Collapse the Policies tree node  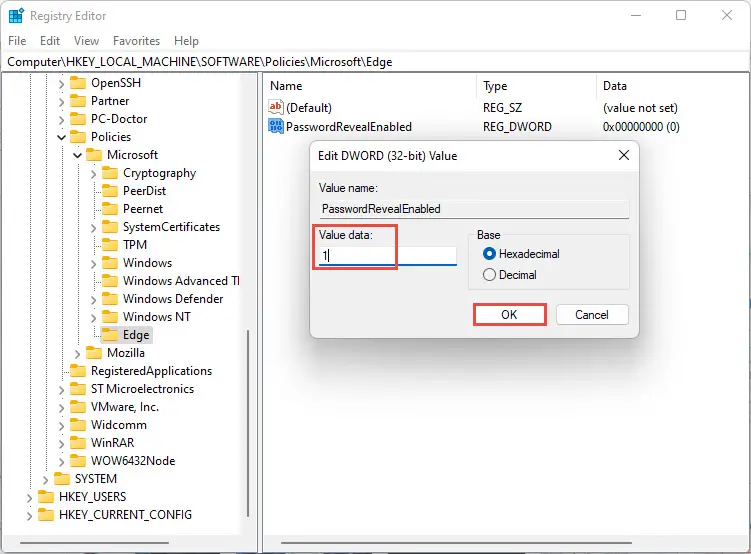point(61,137)
